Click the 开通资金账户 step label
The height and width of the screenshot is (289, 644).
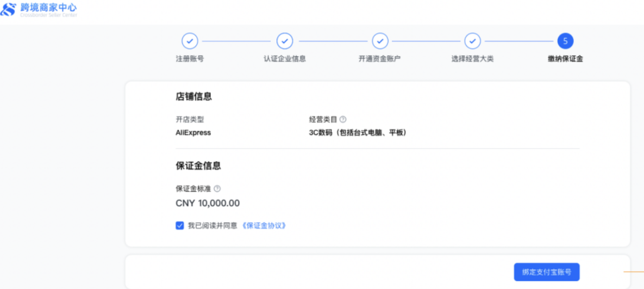click(x=380, y=59)
